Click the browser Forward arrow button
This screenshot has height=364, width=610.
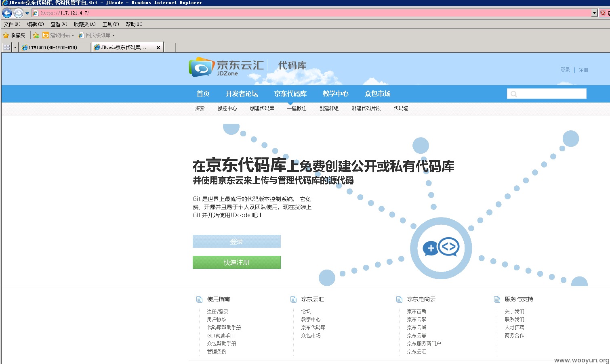coord(18,13)
